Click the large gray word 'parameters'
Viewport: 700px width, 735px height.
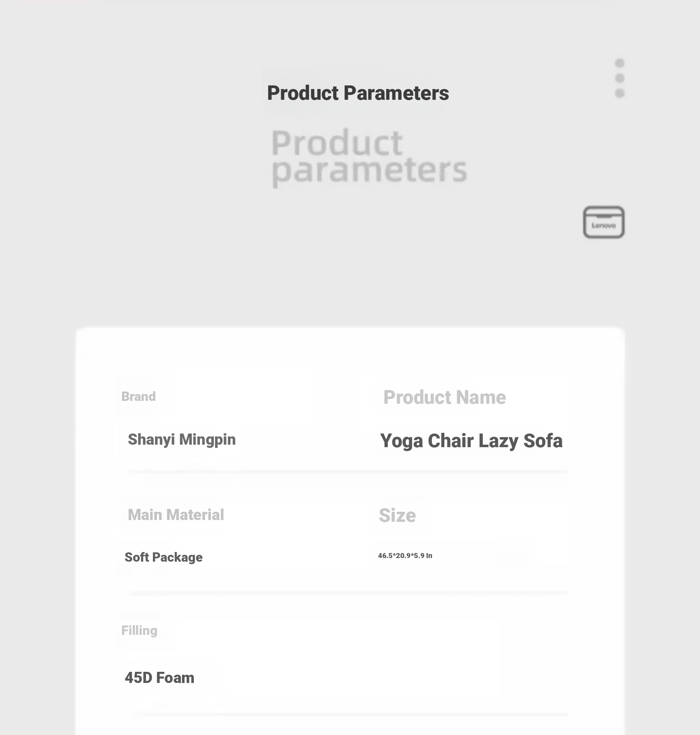click(x=369, y=170)
